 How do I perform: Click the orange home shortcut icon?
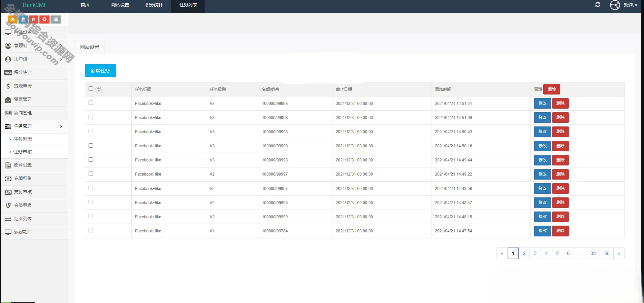coord(13,20)
